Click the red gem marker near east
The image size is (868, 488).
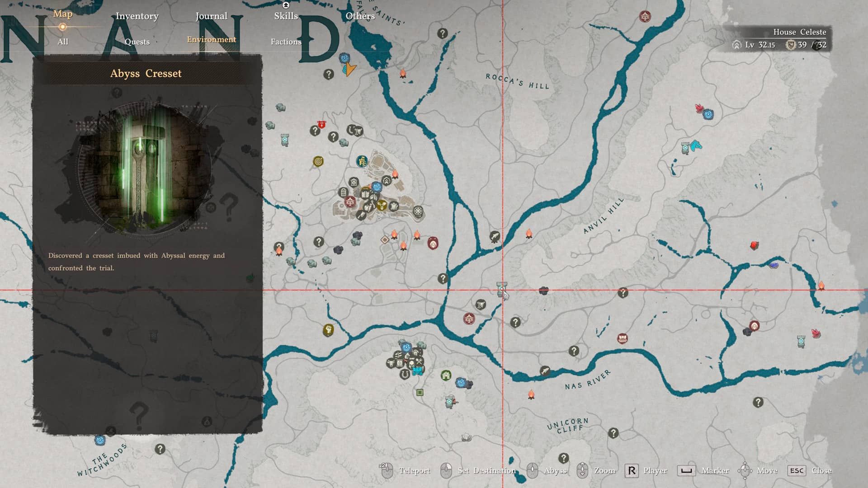point(754,245)
